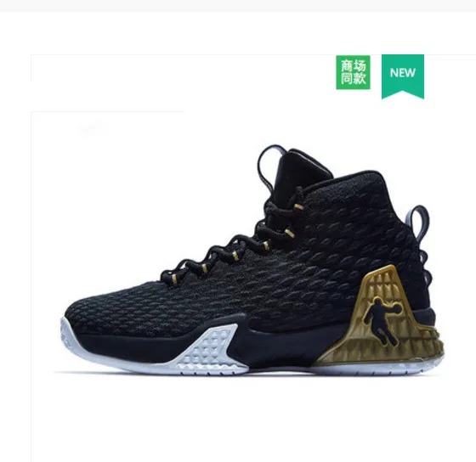Click the lowest gold lace eyelet
The image size is (476, 462).
(174, 278)
